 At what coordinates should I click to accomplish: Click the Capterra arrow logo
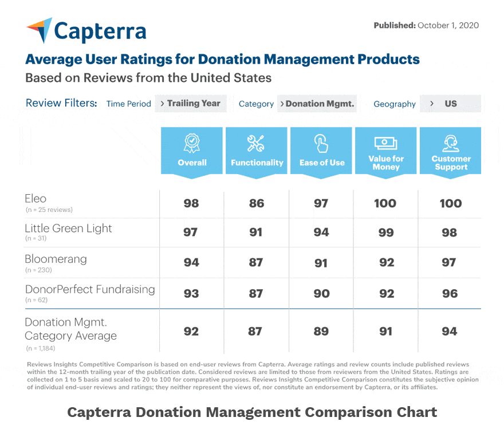click(39, 30)
